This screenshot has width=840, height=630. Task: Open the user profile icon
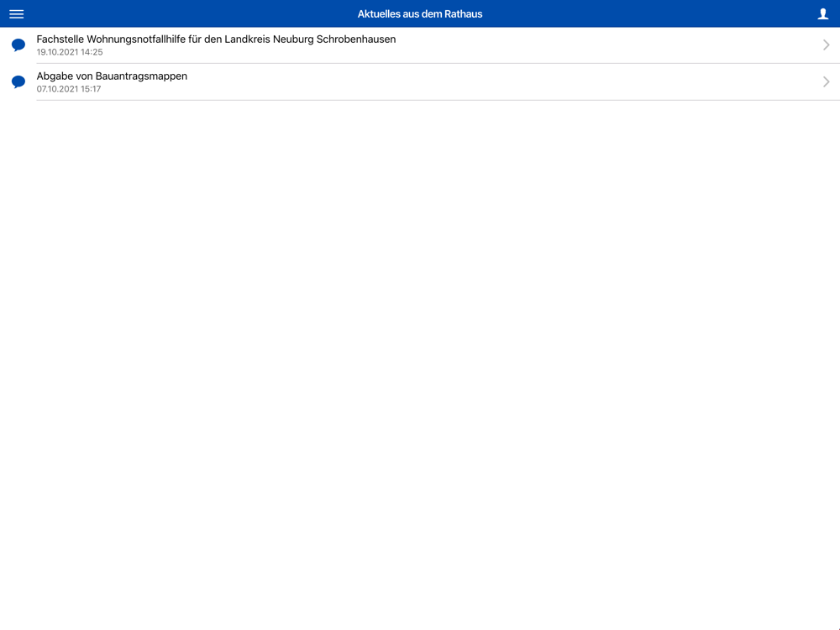[823, 14]
